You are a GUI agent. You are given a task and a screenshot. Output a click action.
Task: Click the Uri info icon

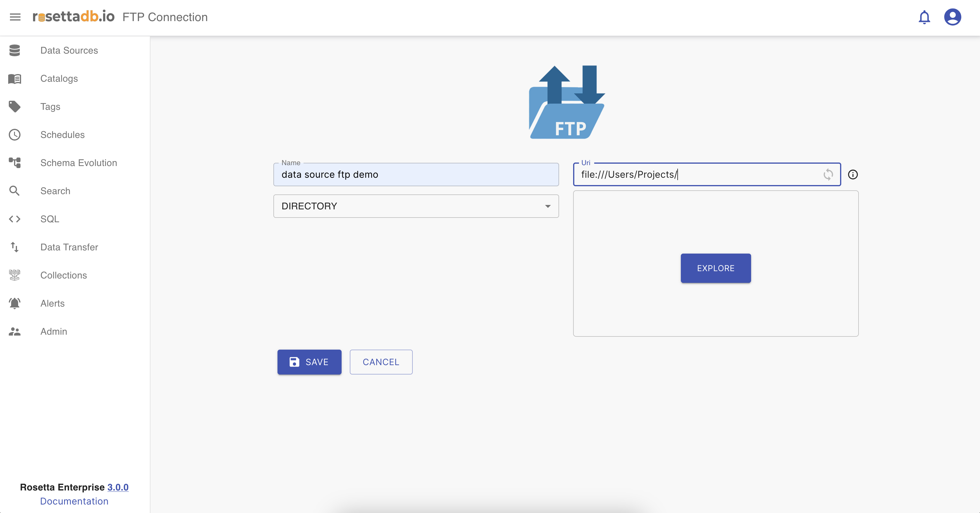click(853, 175)
